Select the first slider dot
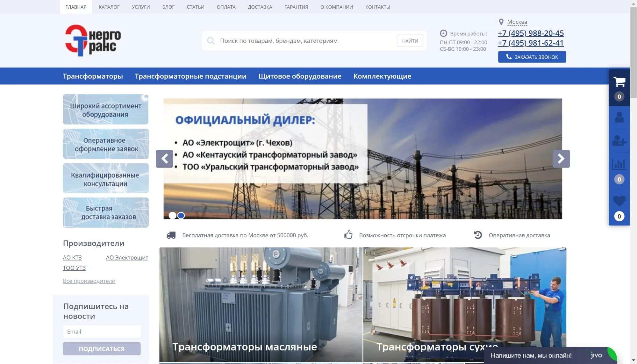This screenshot has width=637, height=364. tap(172, 216)
